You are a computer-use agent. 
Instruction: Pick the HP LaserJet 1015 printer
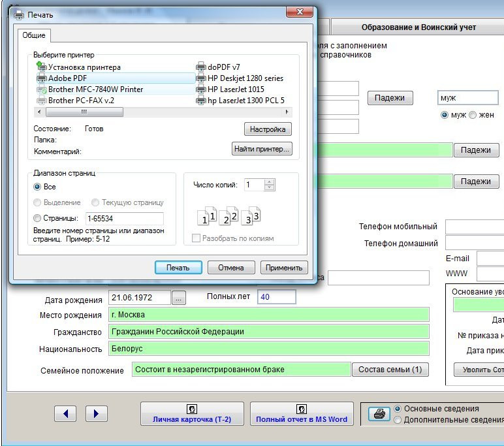pos(236,89)
